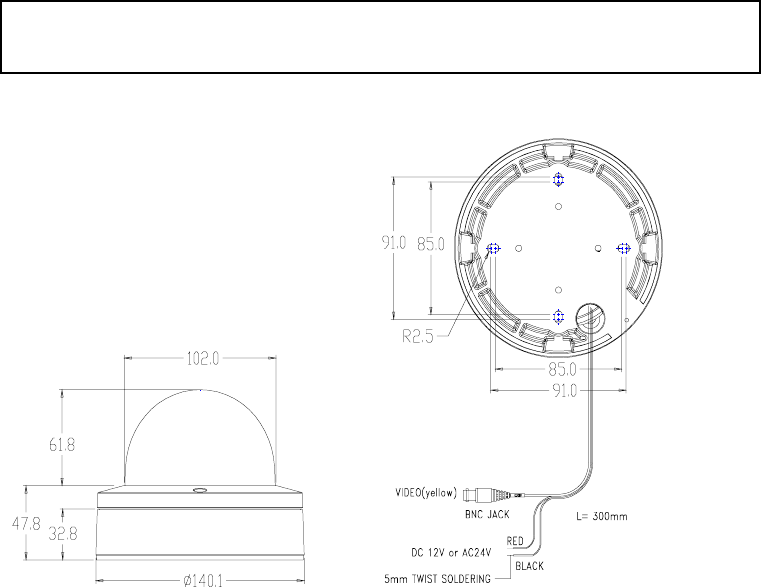Select the BNC JACK text
This screenshot has width=761, height=587.
(x=487, y=514)
